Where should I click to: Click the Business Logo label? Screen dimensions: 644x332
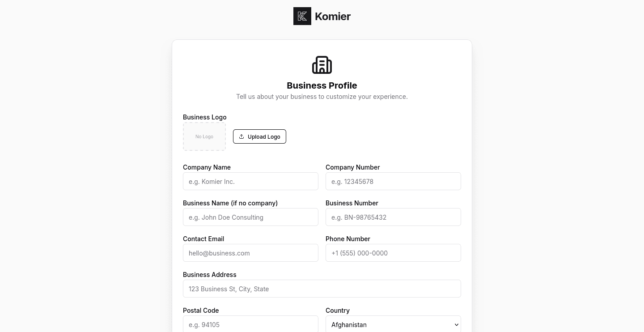click(205, 117)
